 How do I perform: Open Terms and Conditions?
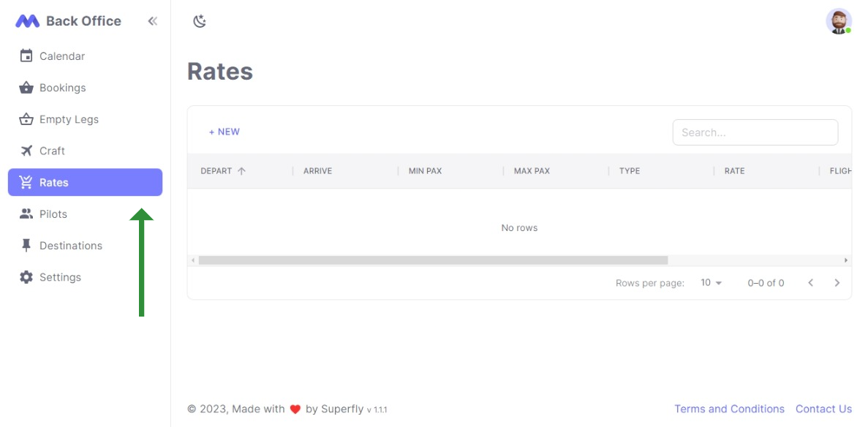click(x=729, y=409)
